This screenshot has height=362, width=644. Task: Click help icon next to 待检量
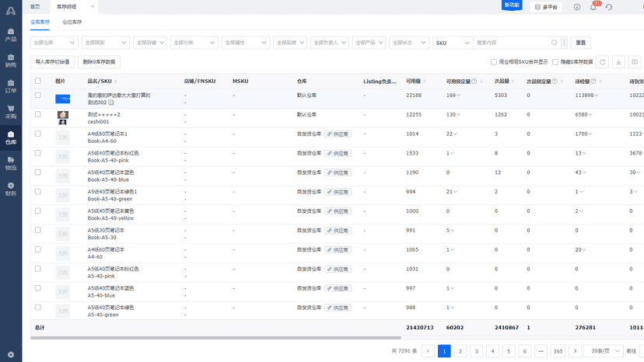pyautogui.click(x=593, y=82)
